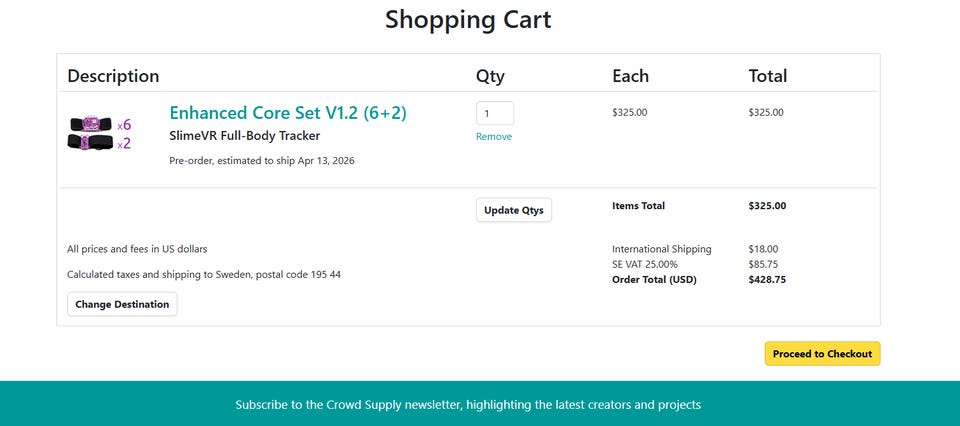The image size is (960, 426).
Task: Click the Qty column header
Action: (x=490, y=76)
